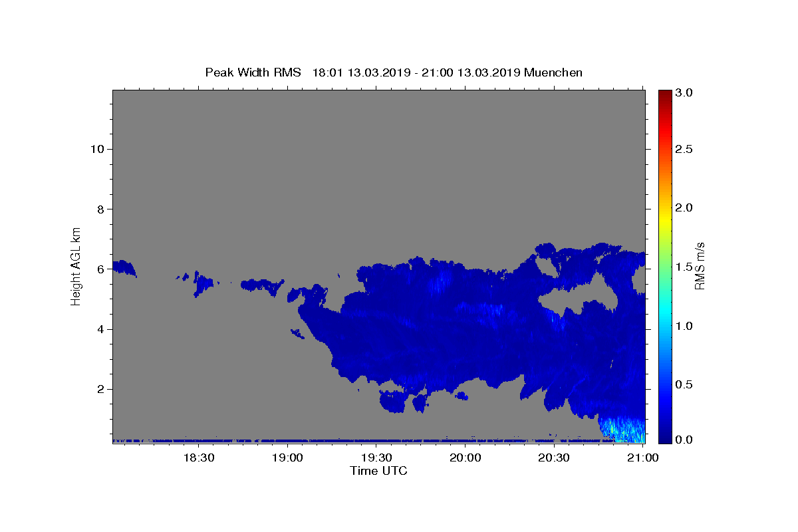Click the height axis label 10
Viewport: 798px width, 532px height.
96,149
